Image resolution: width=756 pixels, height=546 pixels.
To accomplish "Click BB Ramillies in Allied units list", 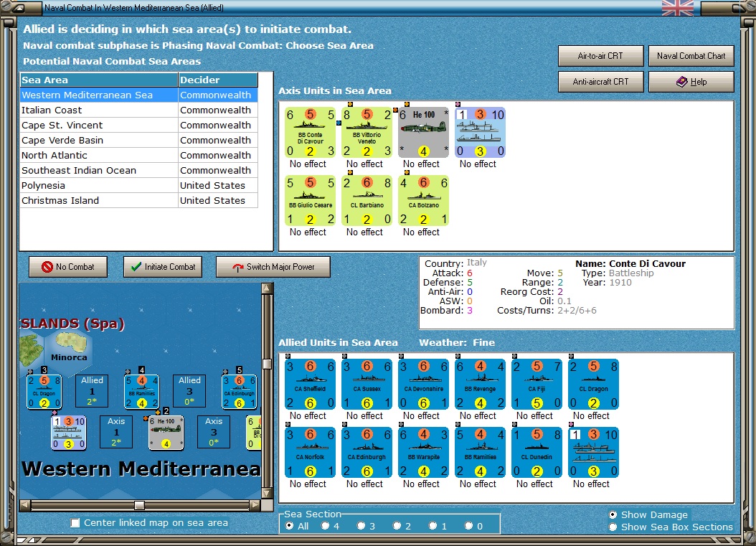I will 481,453.
